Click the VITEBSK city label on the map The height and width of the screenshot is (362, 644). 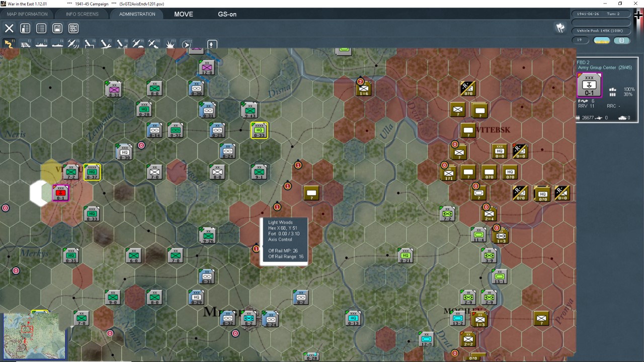(493, 130)
